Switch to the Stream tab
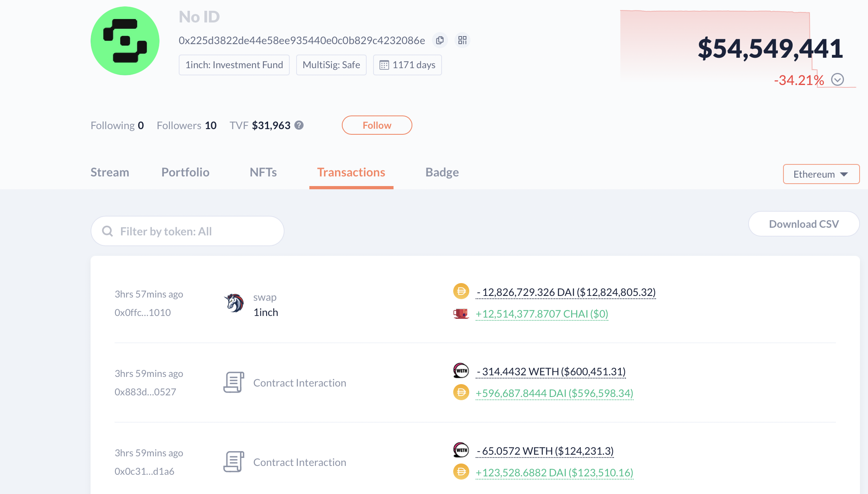Screen dimensions: 868x494 point(110,172)
